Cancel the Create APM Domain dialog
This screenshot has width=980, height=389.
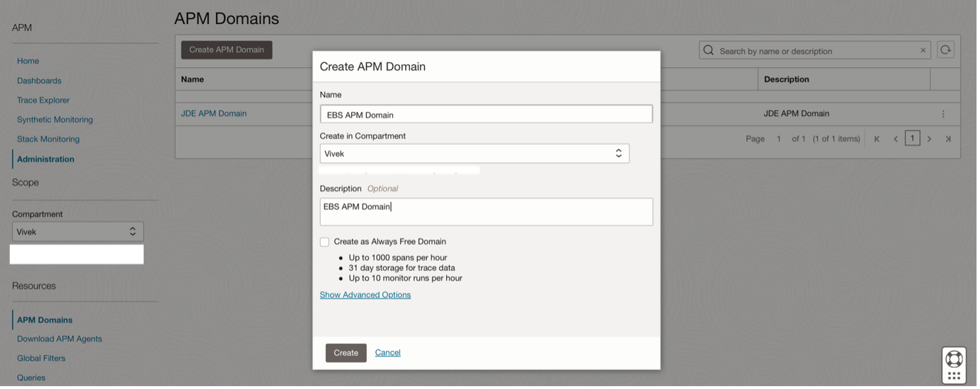[x=389, y=354]
